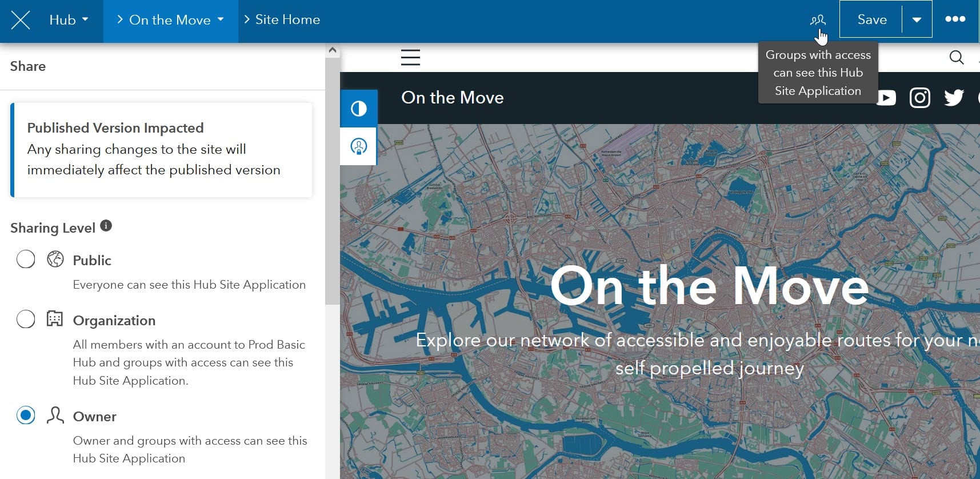Go to Site Home breadcrumb
Screen dimensions: 980x479
[287, 19]
